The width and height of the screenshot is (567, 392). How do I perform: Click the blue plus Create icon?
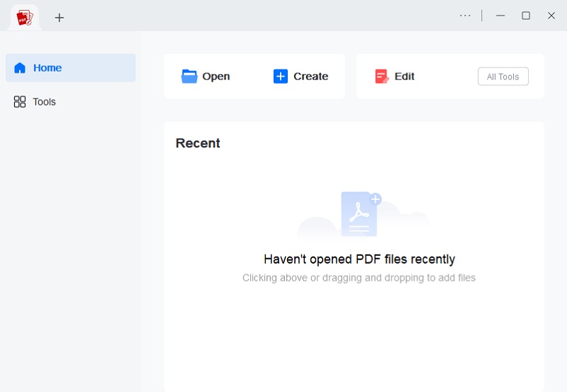(x=281, y=77)
